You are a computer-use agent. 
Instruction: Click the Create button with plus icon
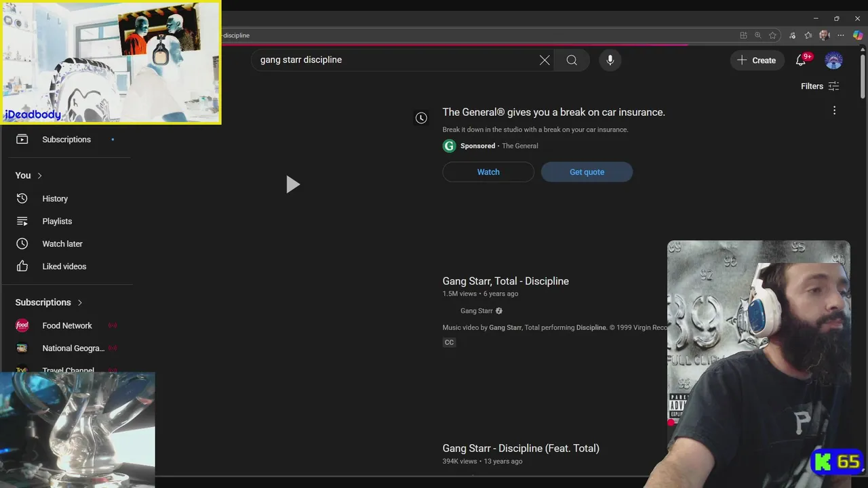[x=757, y=60]
